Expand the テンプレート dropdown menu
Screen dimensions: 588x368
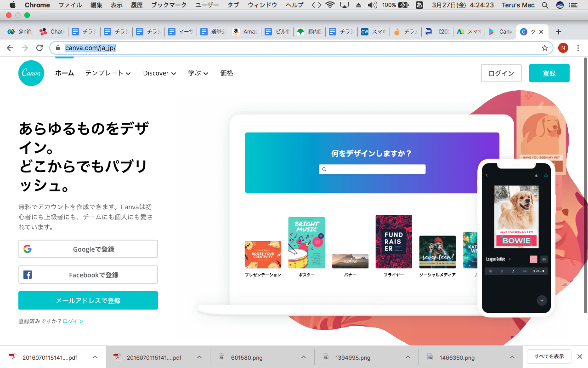tap(108, 73)
